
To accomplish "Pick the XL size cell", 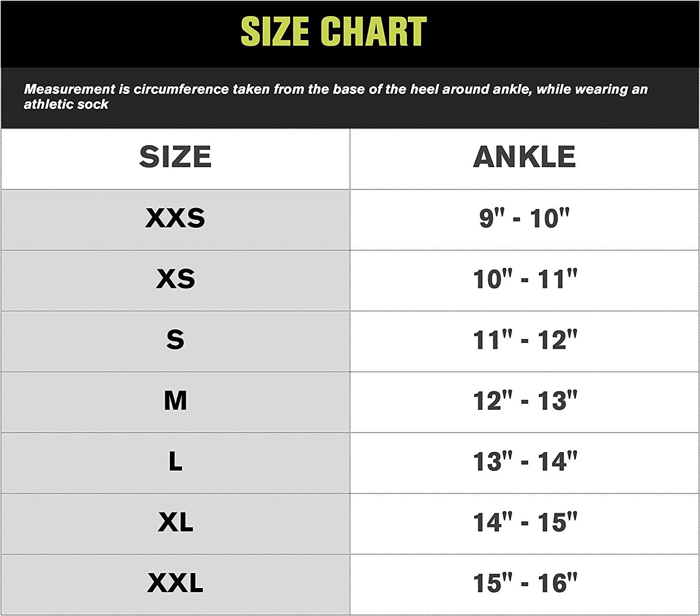I will tap(175, 522).
